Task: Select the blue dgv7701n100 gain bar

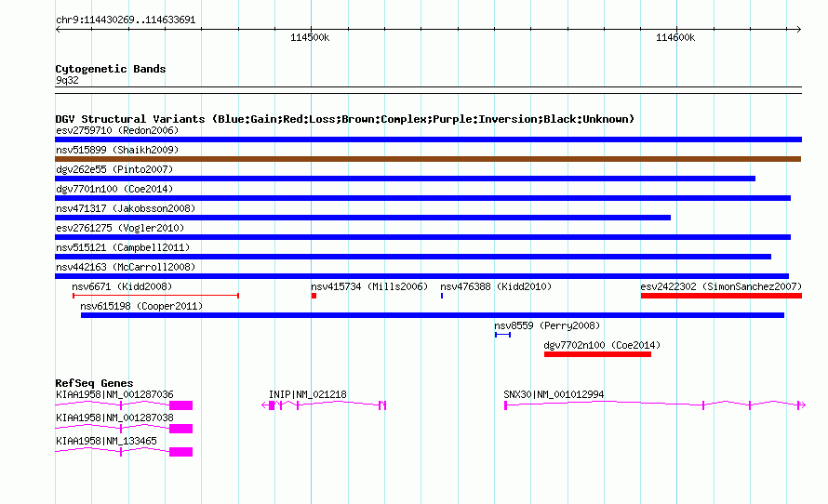Action: (x=423, y=198)
